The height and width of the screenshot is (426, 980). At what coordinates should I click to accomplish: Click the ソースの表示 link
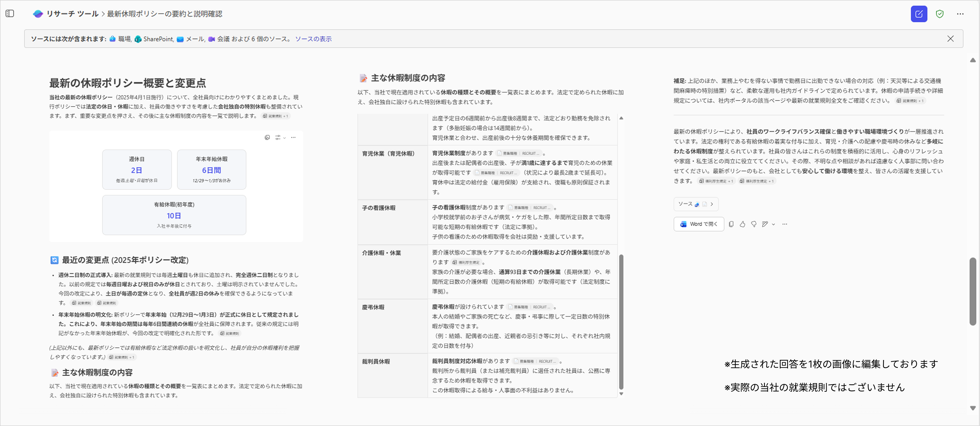coord(313,39)
